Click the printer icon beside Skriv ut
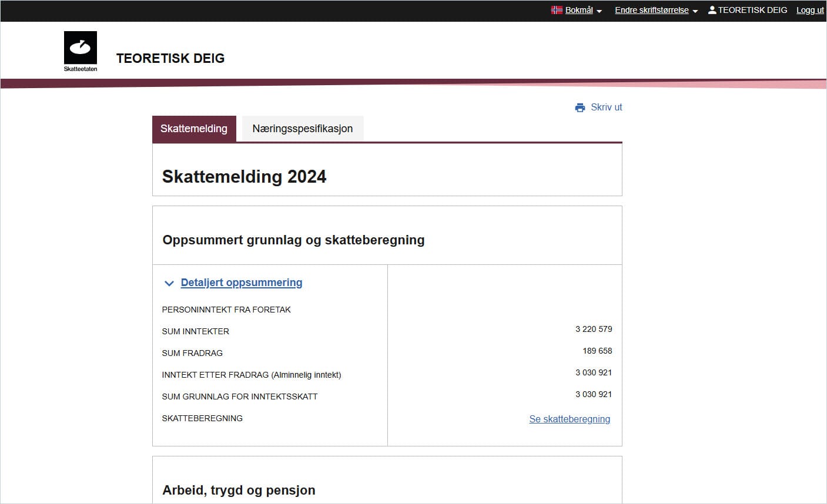The width and height of the screenshot is (827, 504). pyautogui.click(x=580, y=107)
